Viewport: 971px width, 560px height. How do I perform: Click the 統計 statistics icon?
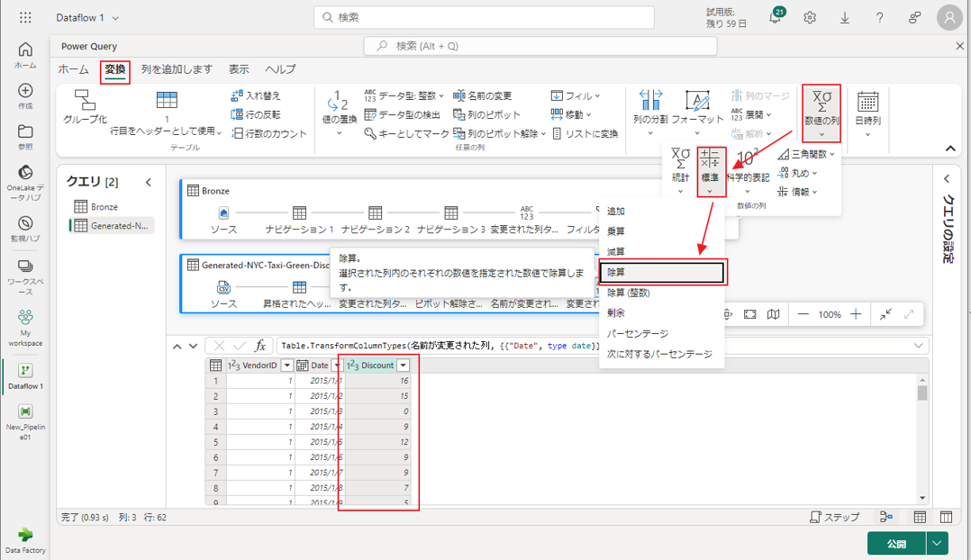click(680, 167)
